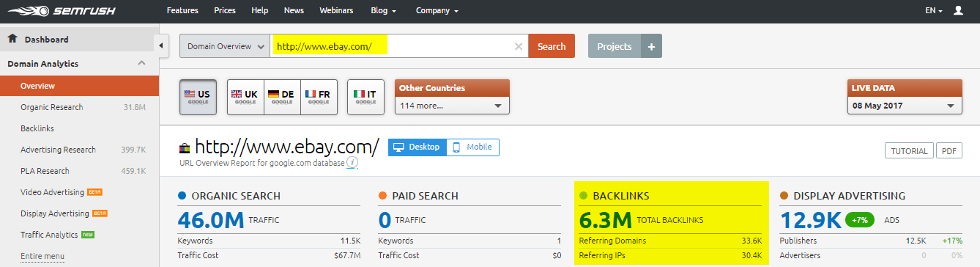Click the Publishers 12.5K row

(x=871, y=240)
